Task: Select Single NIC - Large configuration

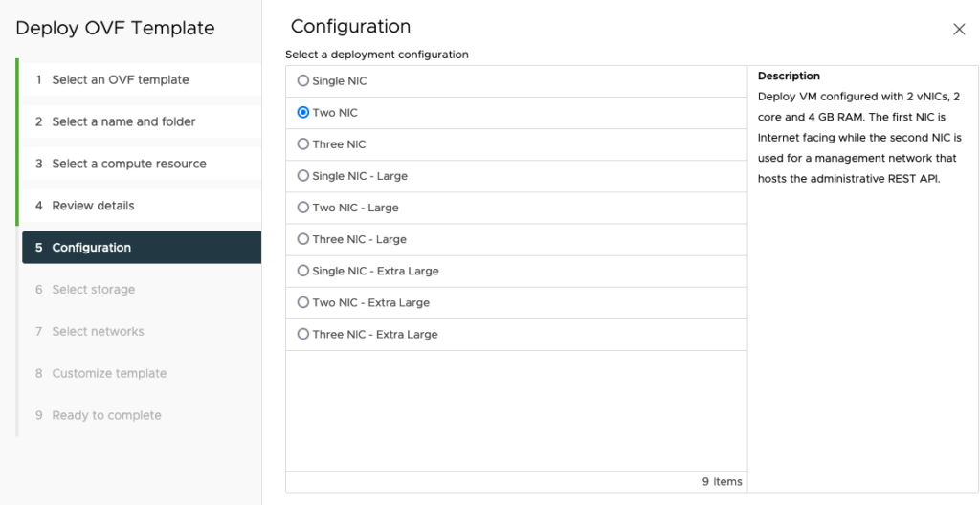Action: (x=303, y=176)
